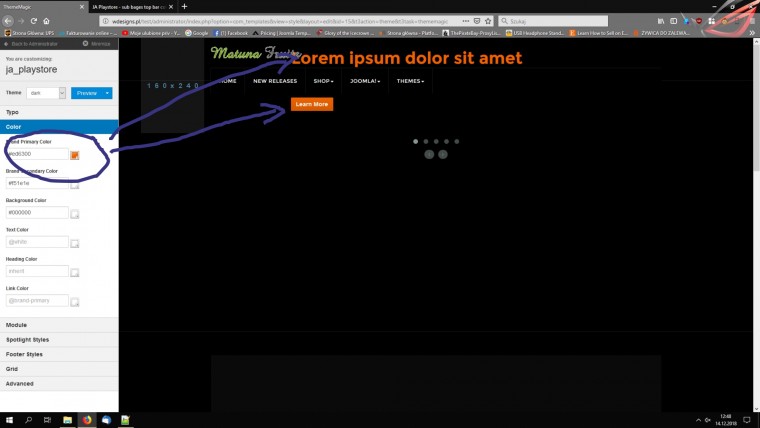Open the JOOMLA! menu in preview
The image size is (760, 428).
coord(365,81)
